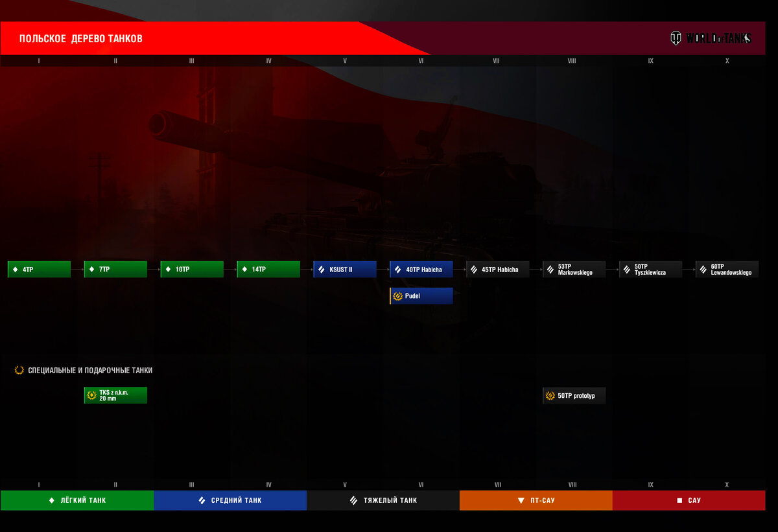Select the KSUST II medium tank

[x=345, y=270]
